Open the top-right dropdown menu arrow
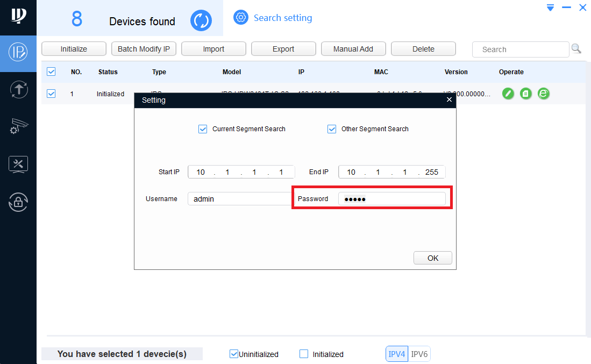 coord(550,8)
